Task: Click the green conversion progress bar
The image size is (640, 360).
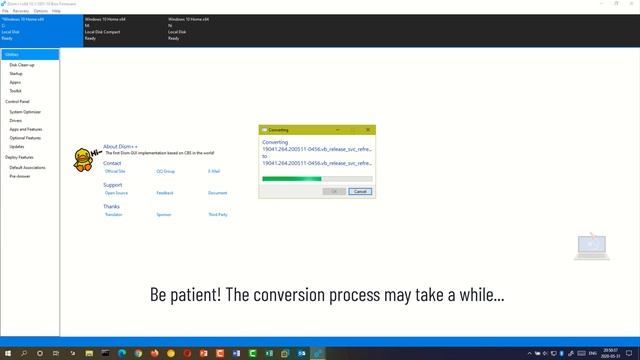Action: (x=317, y=179)
